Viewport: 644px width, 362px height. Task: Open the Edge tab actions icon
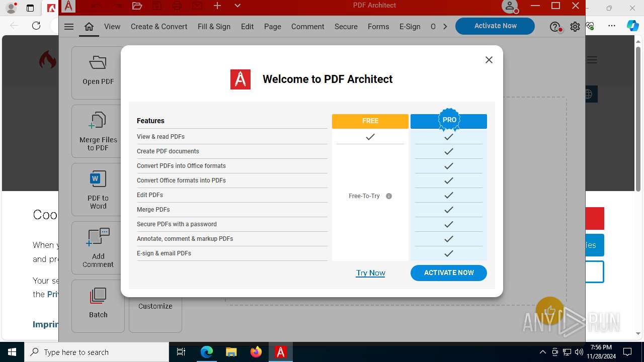[30, 8]
